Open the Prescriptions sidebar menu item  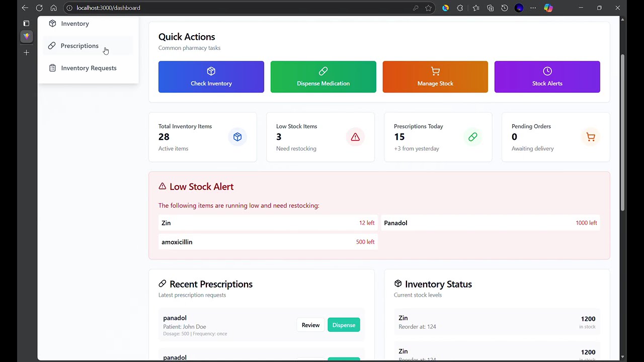click(88, 46)
